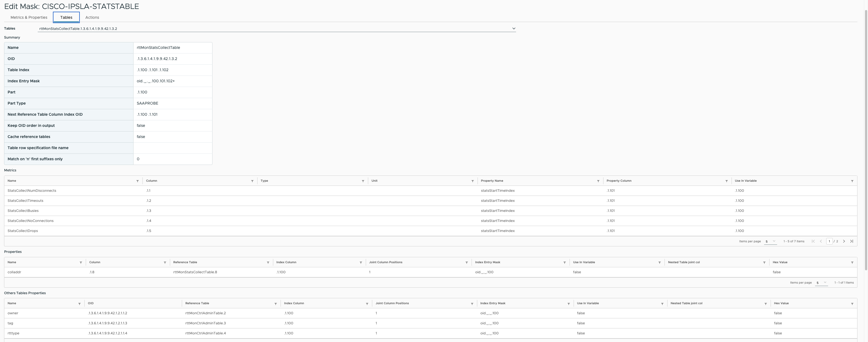Go to first Metrics page
Viewport: 868px width, 342px height.
813,241
